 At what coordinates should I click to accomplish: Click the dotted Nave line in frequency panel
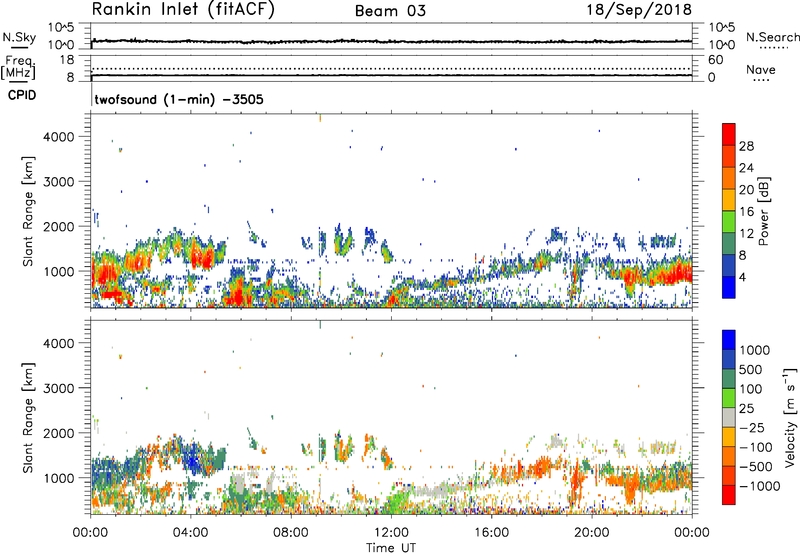pos(391,68)
